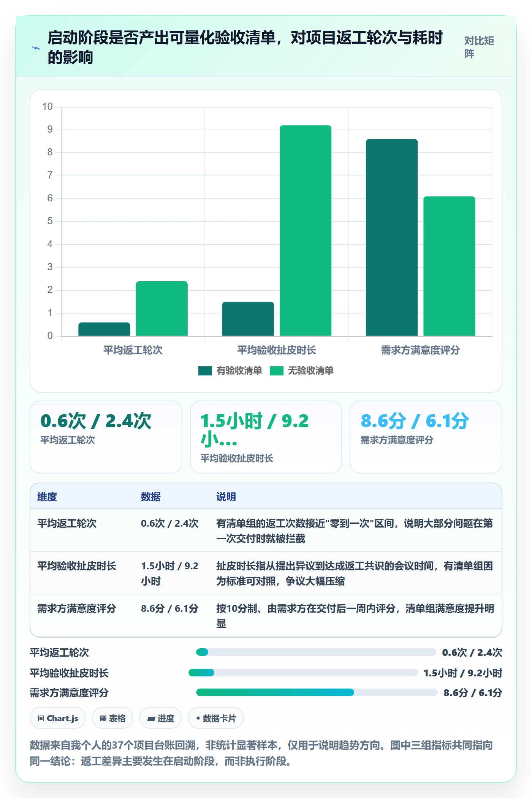Click the lightning icon beside the title
Image resolution: width=532 pixels, height=798 pixels.
click(36, 48)
